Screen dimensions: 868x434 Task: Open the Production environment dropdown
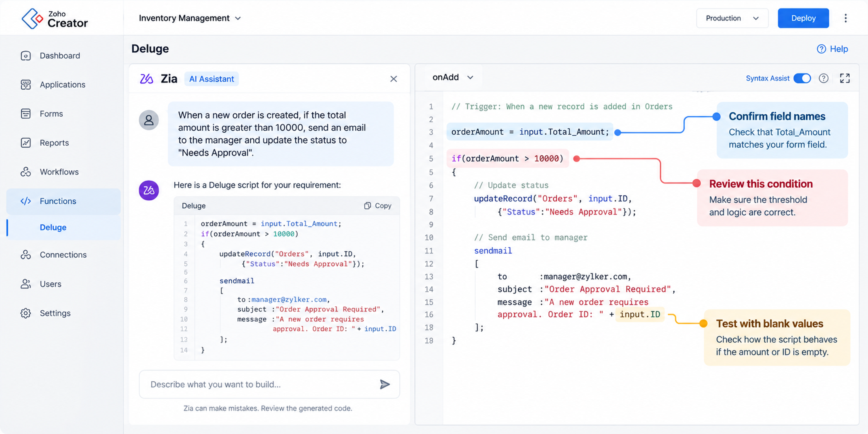pos(732,18)
